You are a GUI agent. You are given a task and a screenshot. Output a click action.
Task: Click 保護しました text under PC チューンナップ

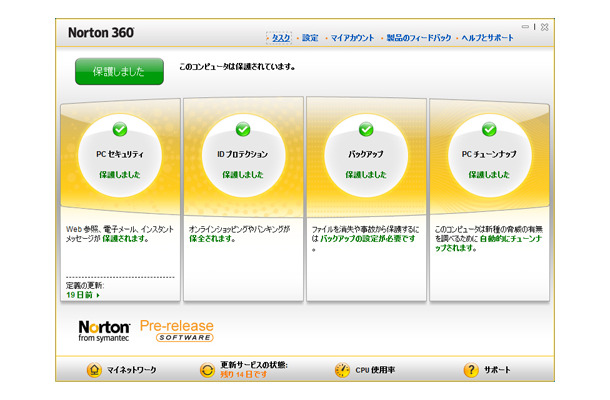point(489,175)
